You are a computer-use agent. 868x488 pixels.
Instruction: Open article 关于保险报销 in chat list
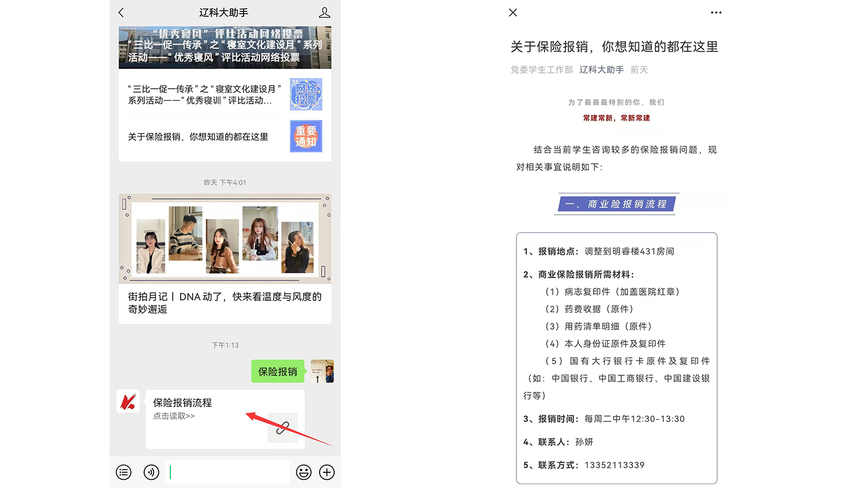[198, 137]
